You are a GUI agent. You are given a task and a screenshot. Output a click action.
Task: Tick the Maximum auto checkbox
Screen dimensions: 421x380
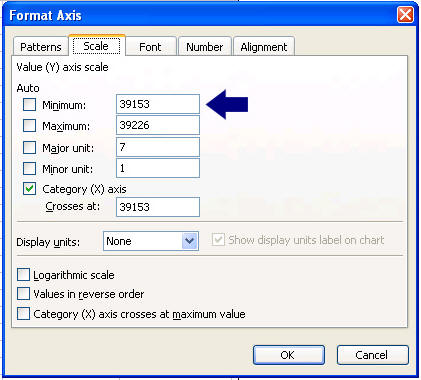coord(29,126)
